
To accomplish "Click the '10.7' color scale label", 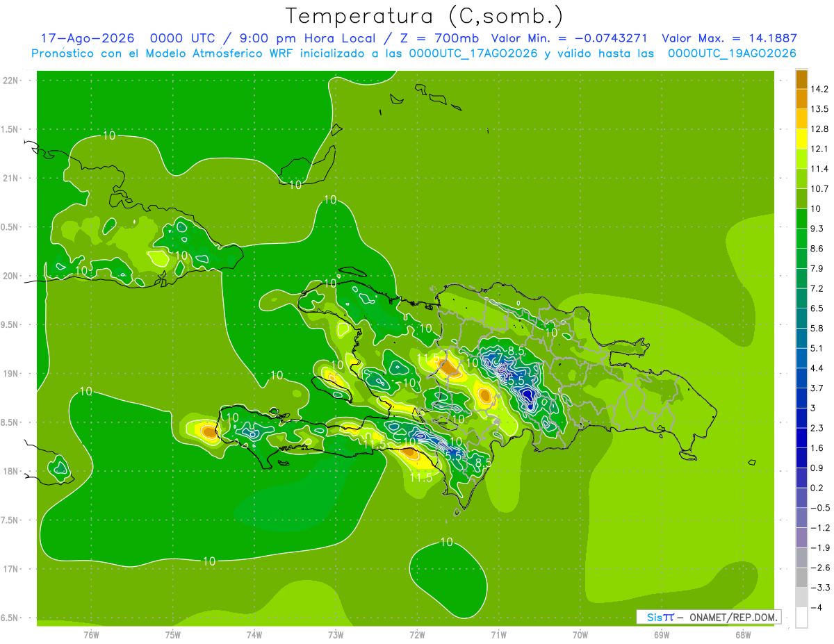I will coord(819,189).
